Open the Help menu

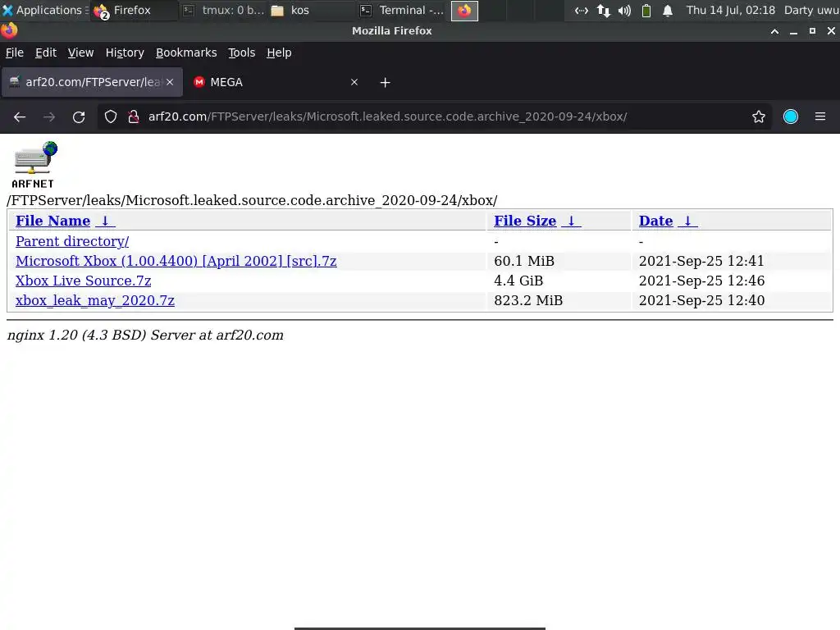279,52
